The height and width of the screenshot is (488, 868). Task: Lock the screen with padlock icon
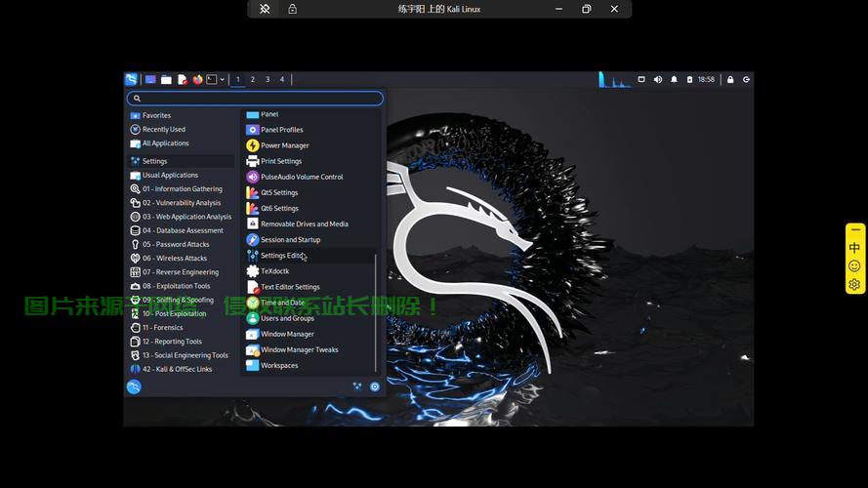pyautogui.click(x=730, y=80)
